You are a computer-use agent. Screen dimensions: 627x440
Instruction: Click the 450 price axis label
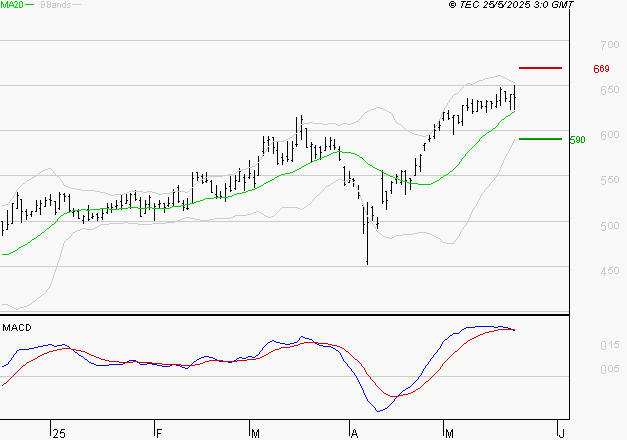point(580,271)
